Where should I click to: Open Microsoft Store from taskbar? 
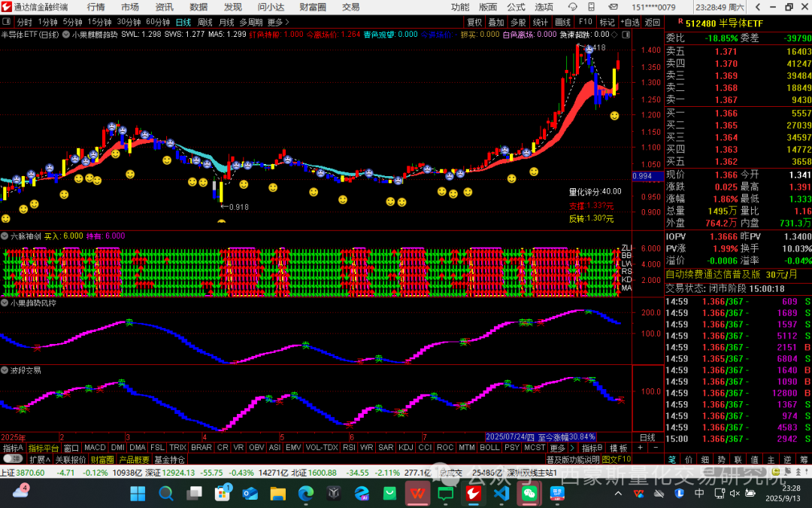pyautogui.click(x=222, y=493)
